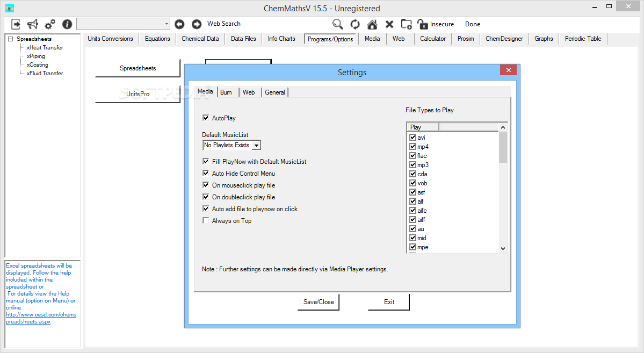This screenshot has width=644, height=353.
Task: Uncheck the mp3 file type
Action: pyautogui.click(x=413, y=165)
